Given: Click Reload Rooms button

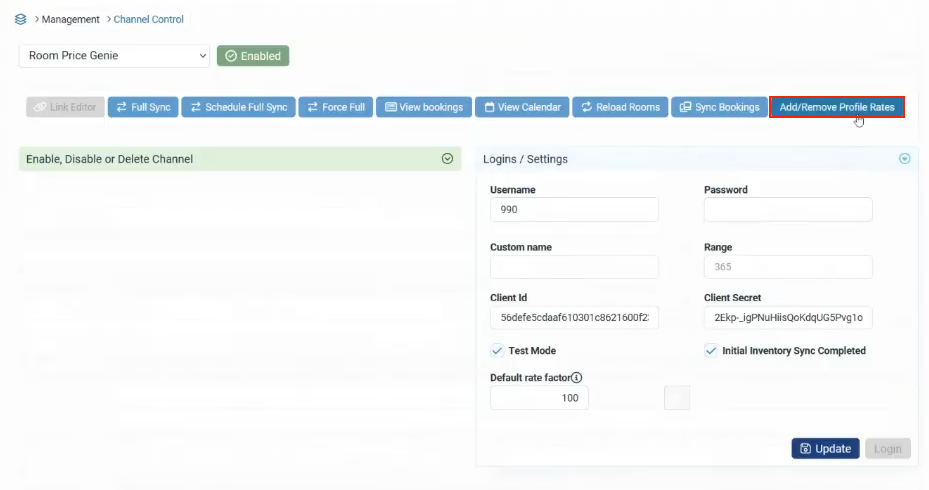Looking at the screenshot, I should tap(620, 107).
